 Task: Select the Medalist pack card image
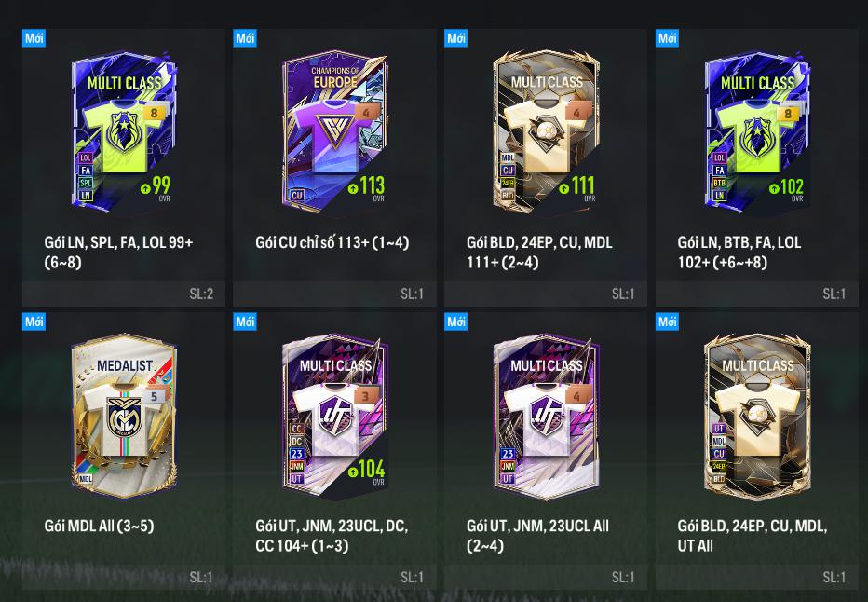[x=124, y=416]
